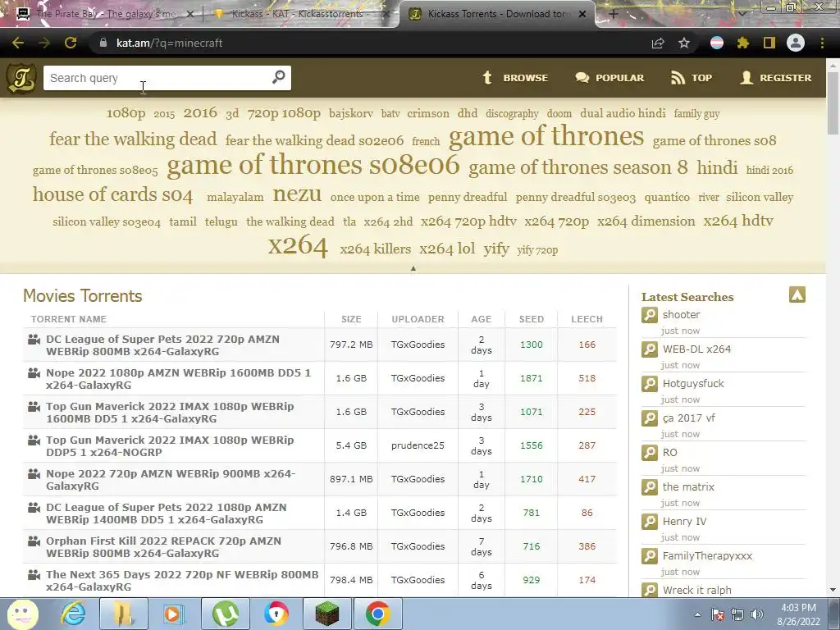Open the POPULAR menu item
This screenshot has height=630, width=840.
click(609, 78)
